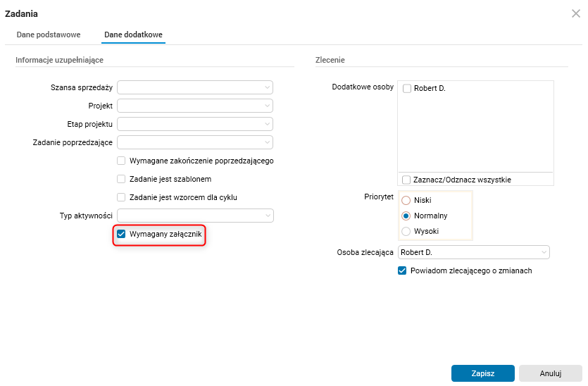Toggle Zaznacz/Odznacz wszystkie checkbox

pyautogui.click(x=406, y=180)
